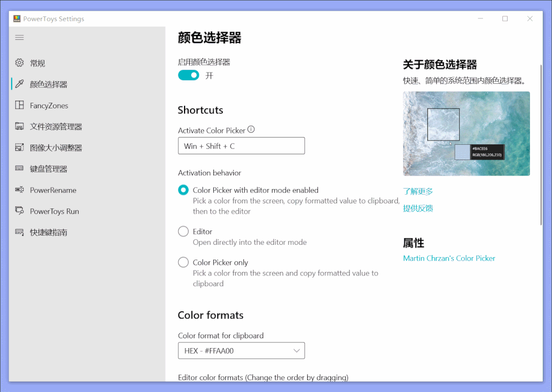
Task: Click the FancyZones layout icon
Action: 19,105
